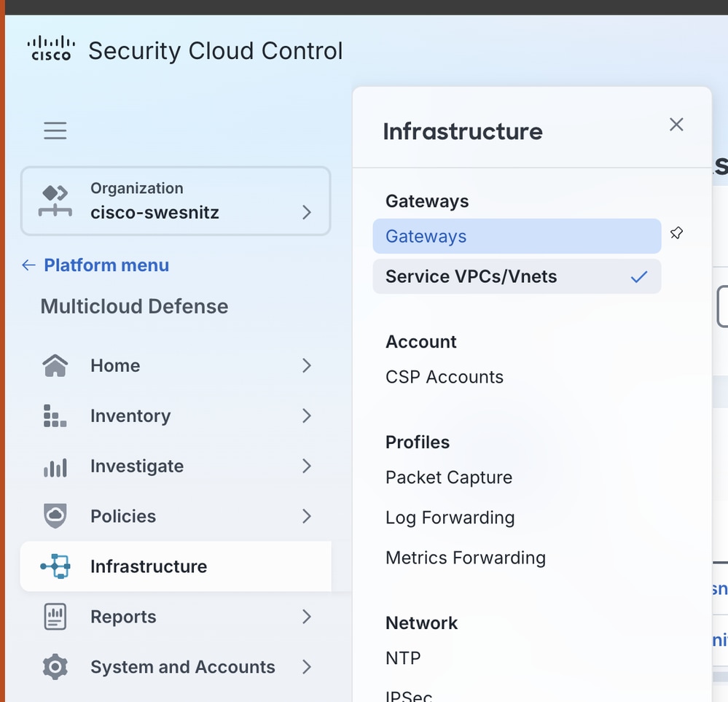Expand the Reports submenu chevron
728x702 pixels.
click(306, 617)
